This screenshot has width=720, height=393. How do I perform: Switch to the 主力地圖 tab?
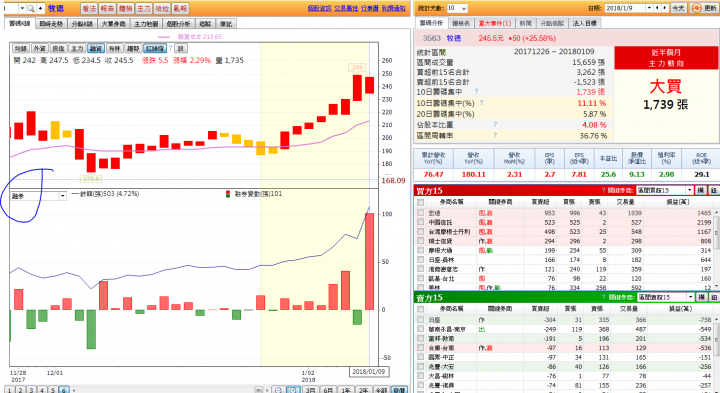[x=146, y=24]
